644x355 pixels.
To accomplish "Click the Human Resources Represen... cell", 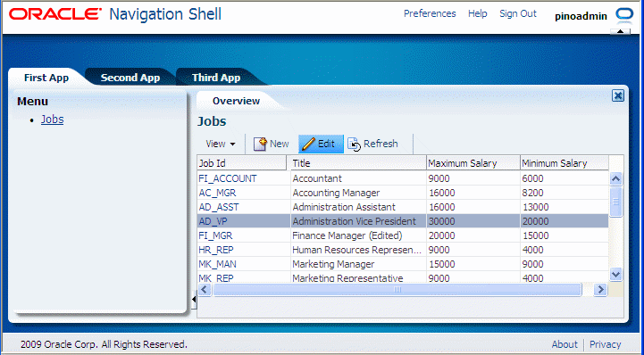I will coord(358,250).
